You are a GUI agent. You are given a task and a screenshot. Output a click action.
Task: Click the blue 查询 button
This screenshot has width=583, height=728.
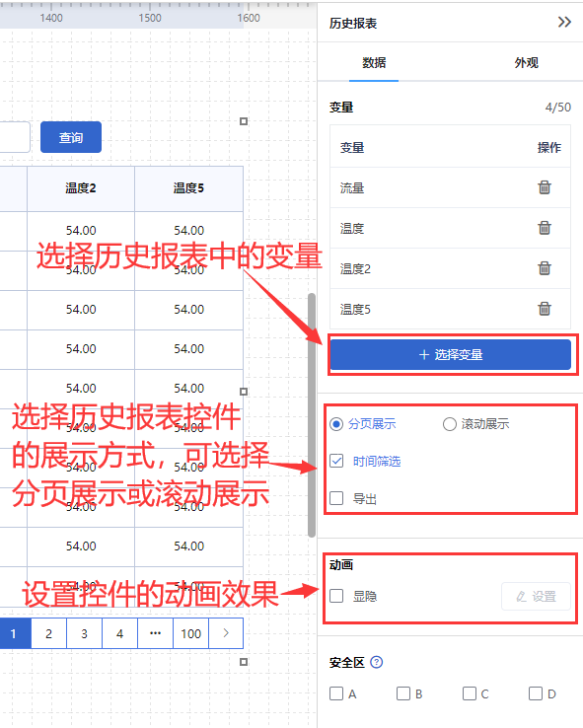coord(71,137)
